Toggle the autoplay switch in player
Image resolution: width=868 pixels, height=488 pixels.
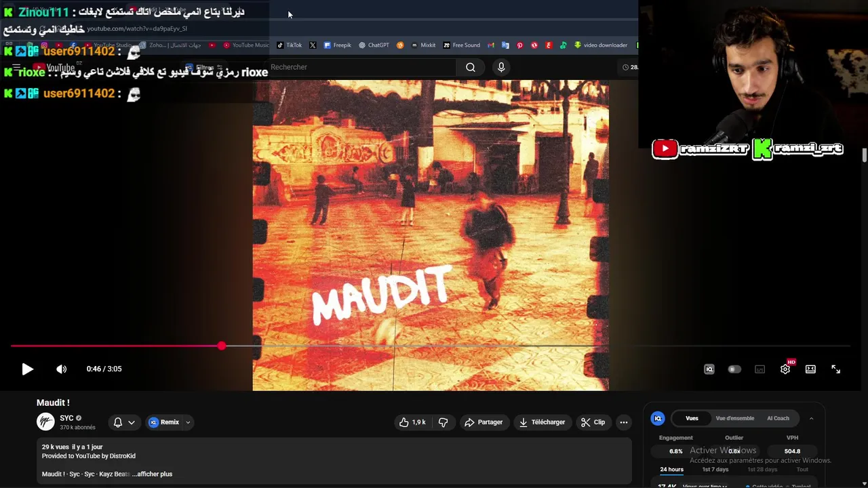[734, 369]
